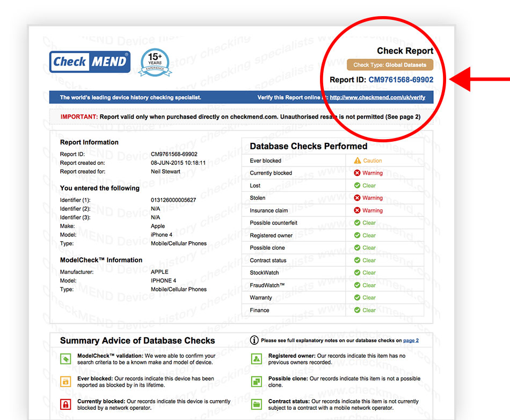The width and height of the screenshot is (510, 420).
Task: Select identifier number 013126000005627
Action: (x=173, y=200)
